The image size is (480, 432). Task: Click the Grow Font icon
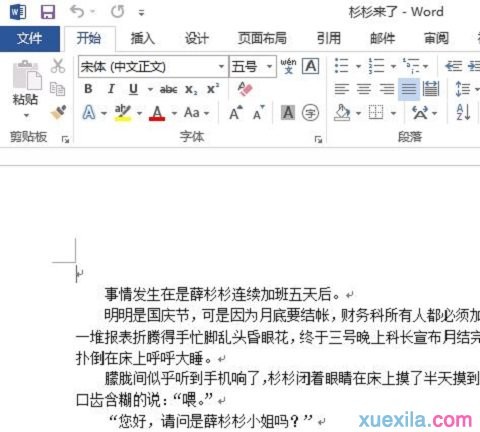(x=236, y=113)
